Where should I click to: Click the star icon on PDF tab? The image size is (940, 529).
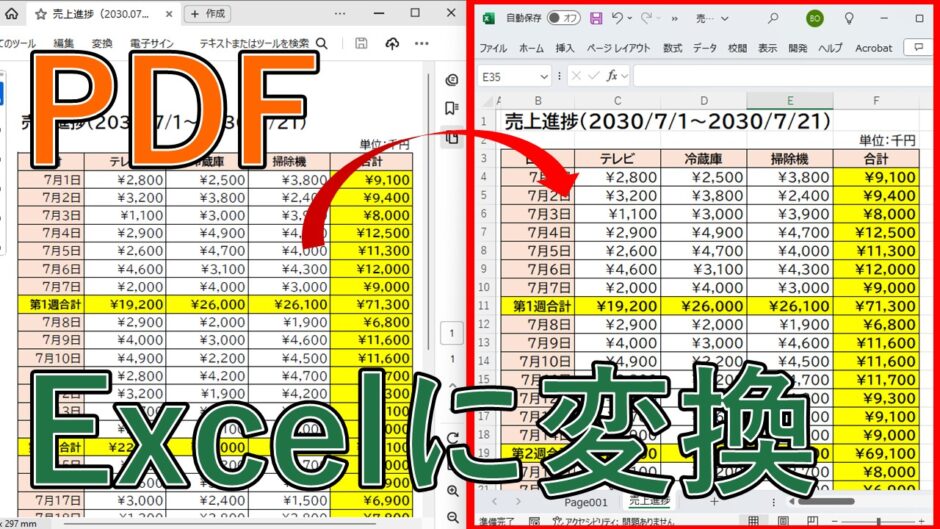tap(41, 14)
